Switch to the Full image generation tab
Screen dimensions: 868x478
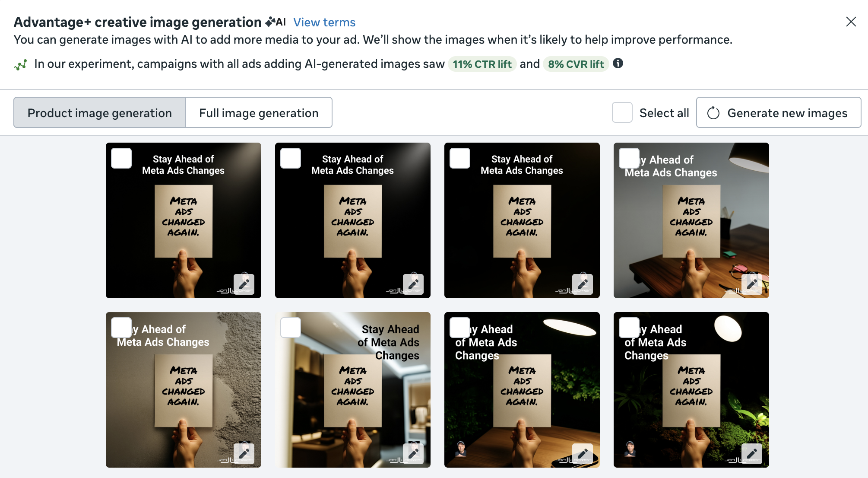259,113
